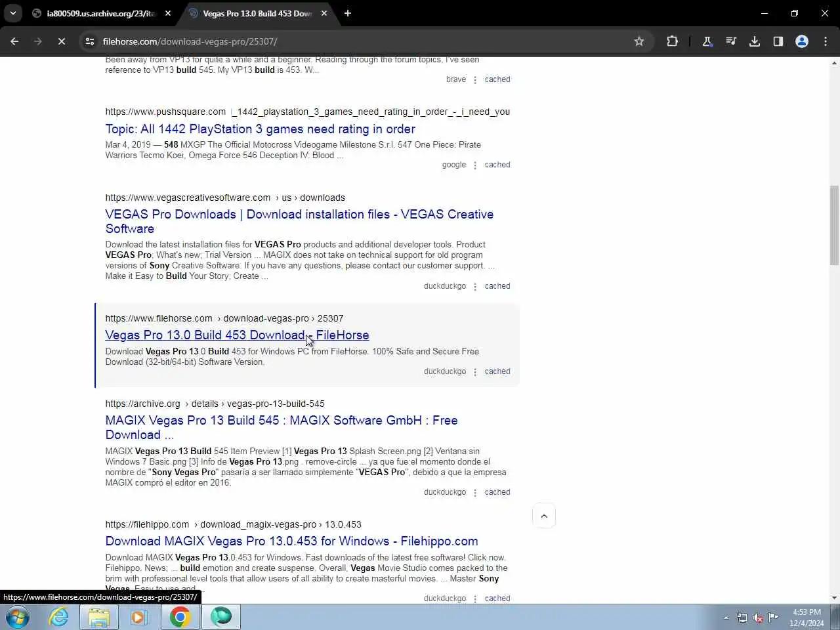Open cached link for archive.org result
This screenshot has width=840, height=630.
click(x=497, y=492)
